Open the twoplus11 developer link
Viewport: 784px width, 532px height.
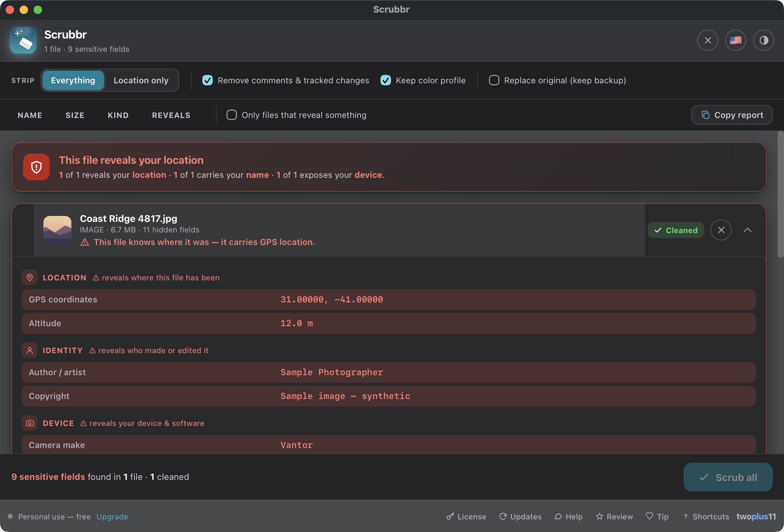point(756,517)
